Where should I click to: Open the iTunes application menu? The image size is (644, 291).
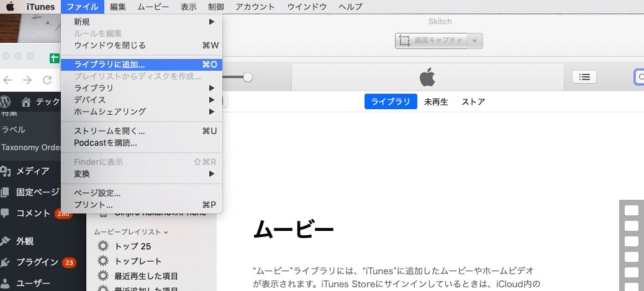coord(40,7)
